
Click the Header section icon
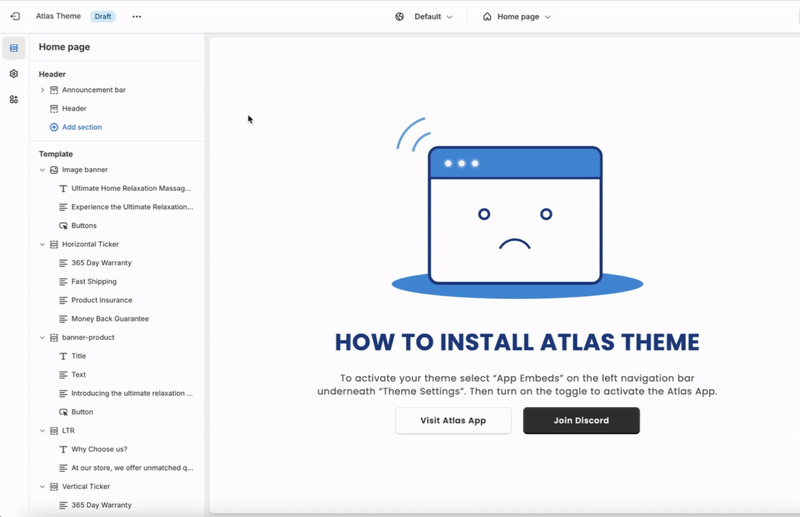54,109
